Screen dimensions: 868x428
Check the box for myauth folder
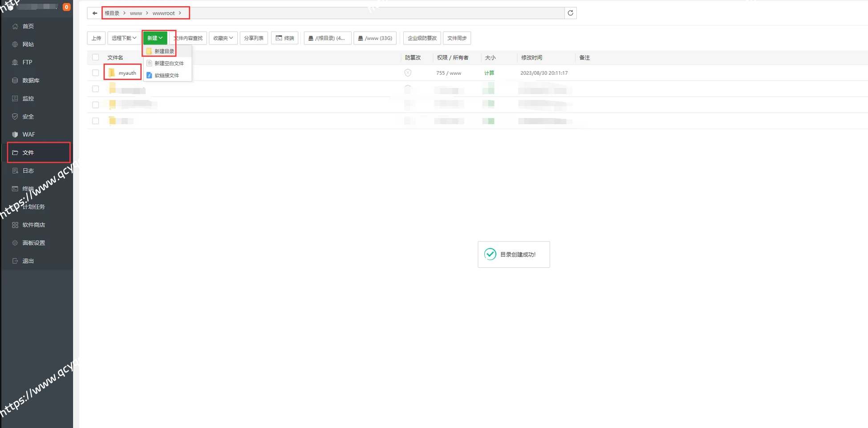[x=95, y=73]
